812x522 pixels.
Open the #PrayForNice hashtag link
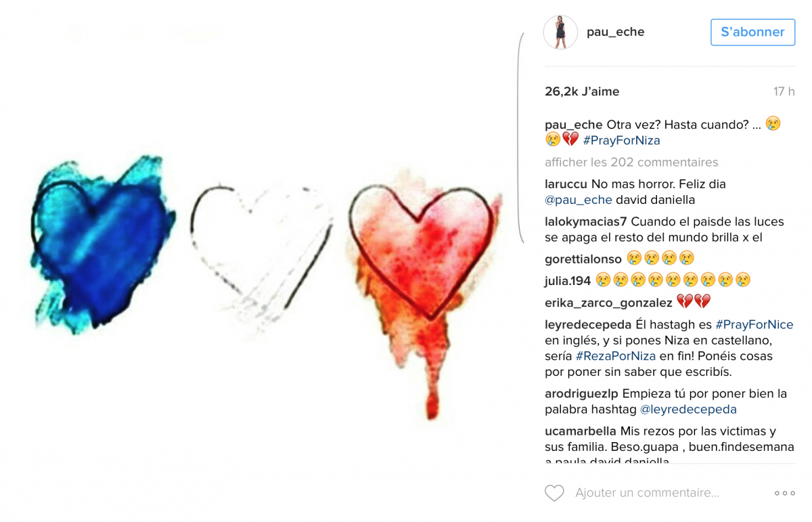click(x=754, y=325)
